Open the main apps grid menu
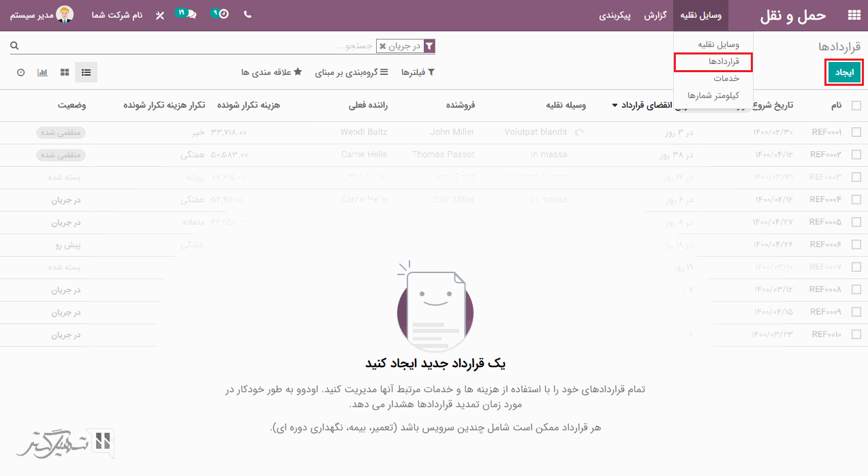This screenshot has width=868, height=476. pos(853,15)
